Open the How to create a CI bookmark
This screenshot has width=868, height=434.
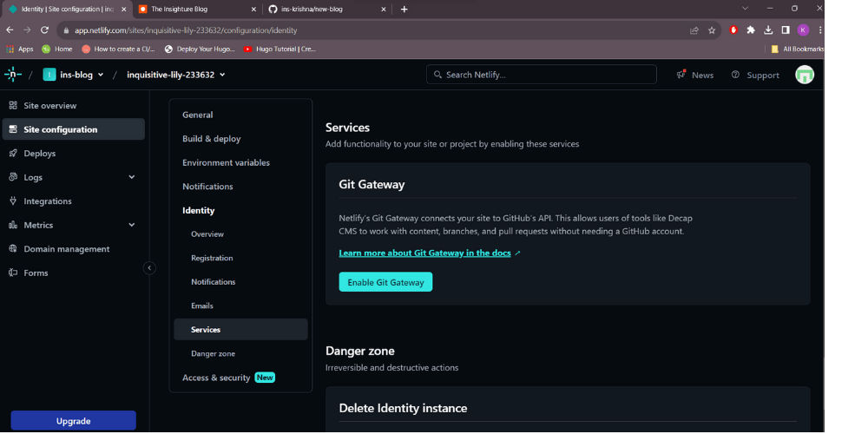118,49
